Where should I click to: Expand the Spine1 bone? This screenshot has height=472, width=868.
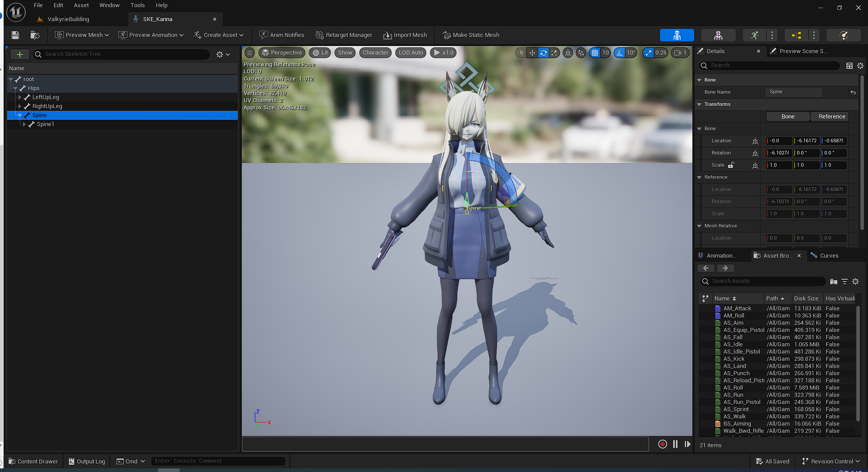(24, 124)
